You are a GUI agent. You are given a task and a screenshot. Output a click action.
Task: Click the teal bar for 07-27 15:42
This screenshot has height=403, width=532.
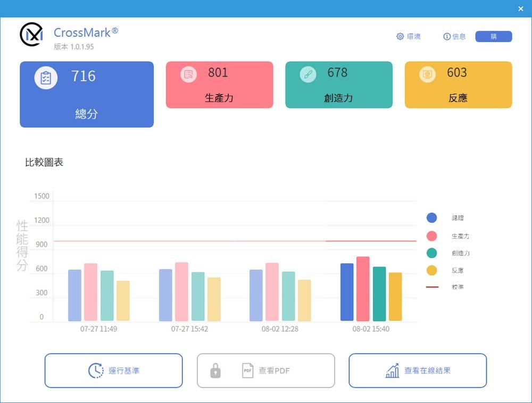pyautogui.click(x=198, y=297)
